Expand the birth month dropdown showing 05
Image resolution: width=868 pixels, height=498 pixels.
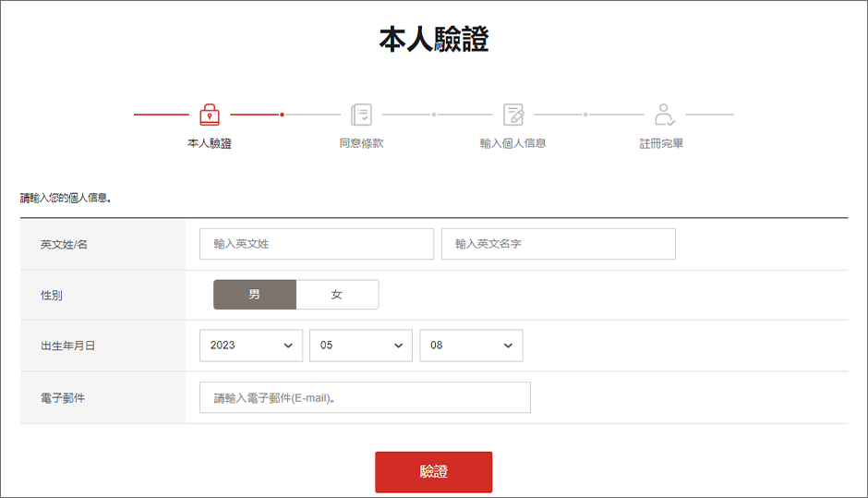coord(361,346)
